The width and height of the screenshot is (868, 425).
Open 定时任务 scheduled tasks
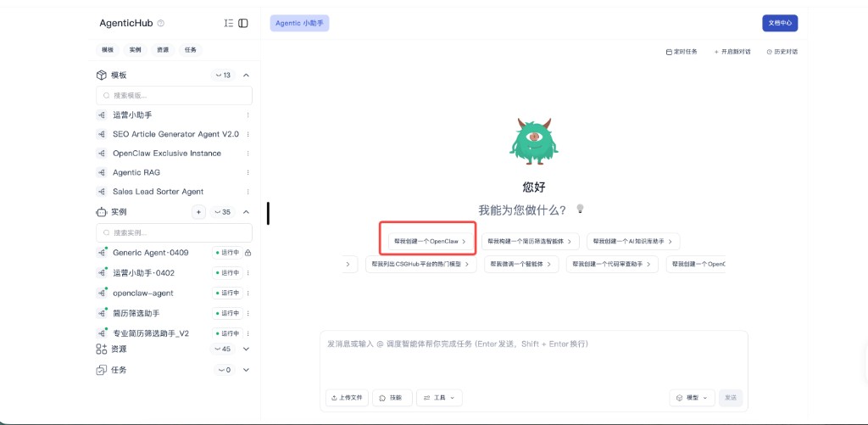(682, 52)
